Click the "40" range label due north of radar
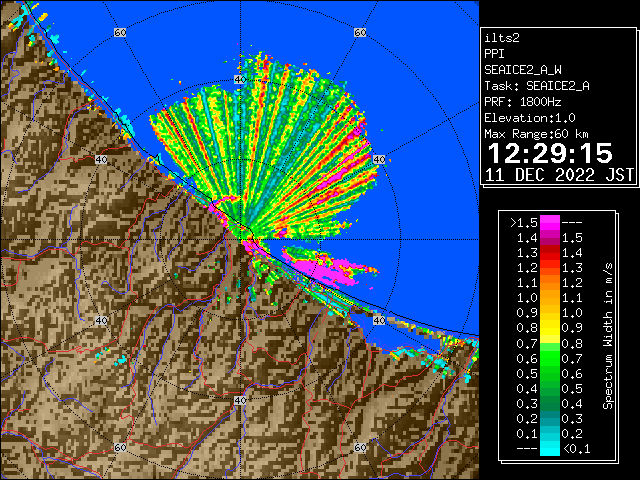The image size is (640, 480). tap(240, 80)
